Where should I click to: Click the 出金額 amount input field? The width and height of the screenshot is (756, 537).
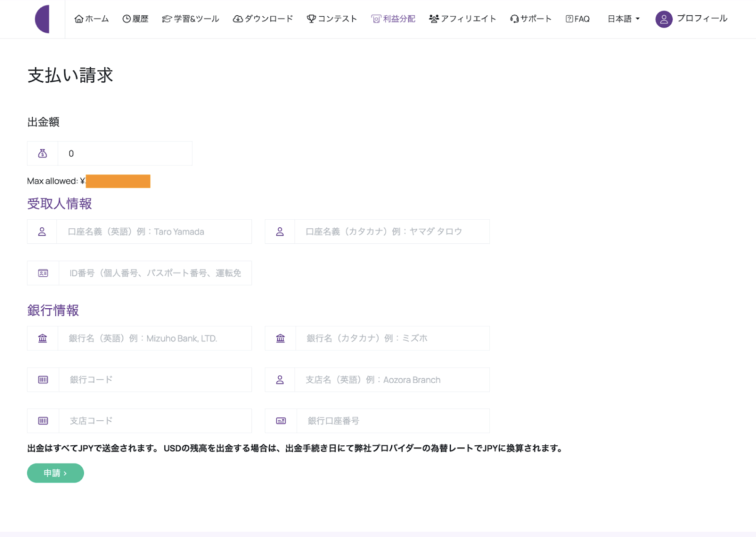125,154
